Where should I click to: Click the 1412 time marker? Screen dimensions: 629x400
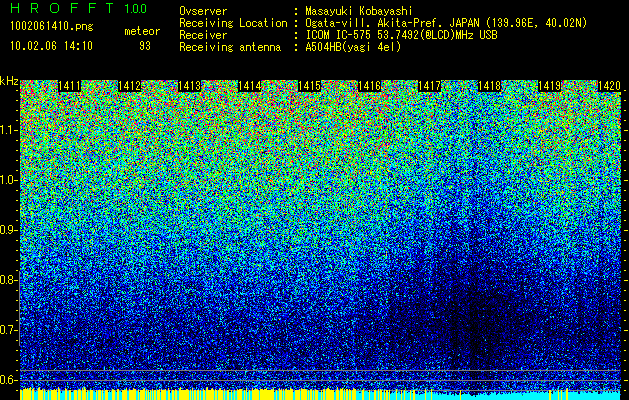(x=130, y=86)
